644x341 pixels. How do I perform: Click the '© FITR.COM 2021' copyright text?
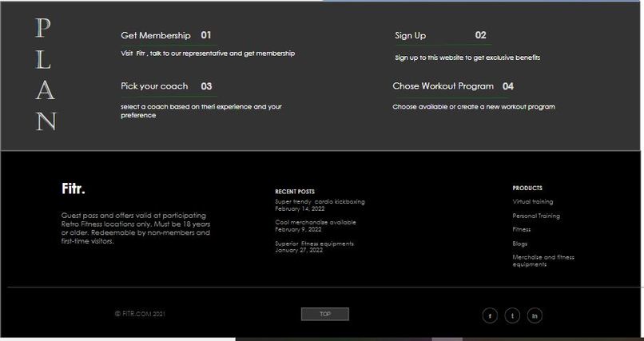(x=140, y=314)
